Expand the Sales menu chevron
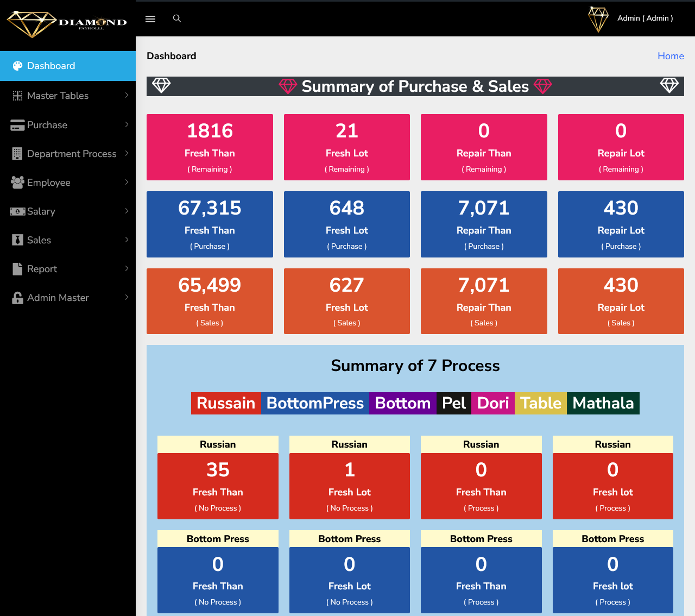Viewport: 695px width, 616px height. point(127,240)
